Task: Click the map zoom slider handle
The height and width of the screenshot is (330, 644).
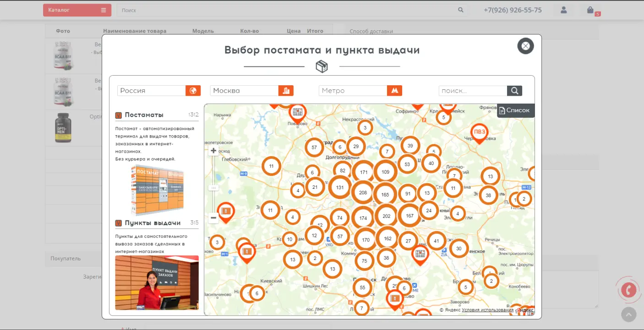Action: click(213, 188)
